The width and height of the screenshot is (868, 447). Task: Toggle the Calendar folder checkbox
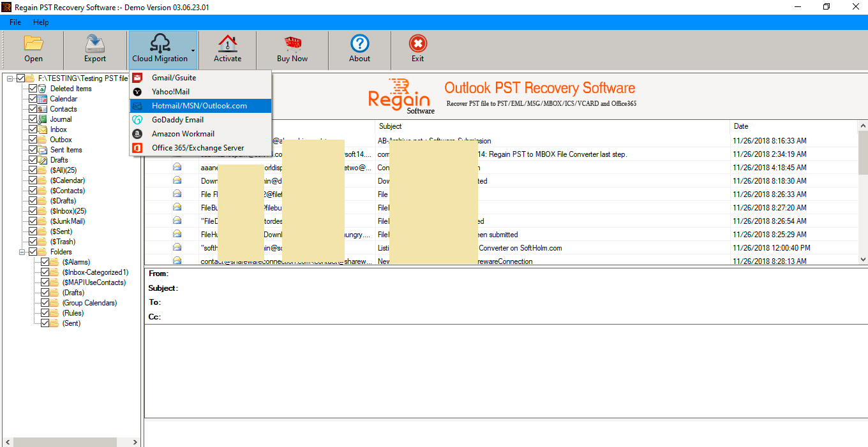[x=33, y=99]
